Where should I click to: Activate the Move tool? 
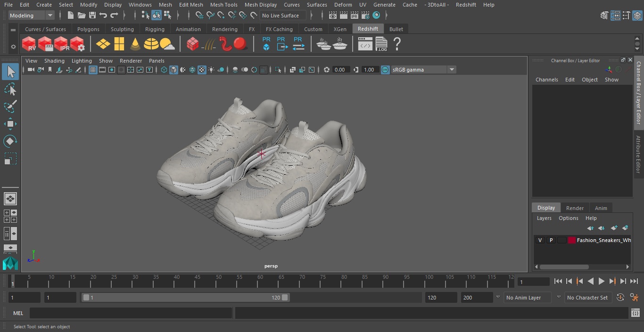pyautogui.click(x=10, y=124)
